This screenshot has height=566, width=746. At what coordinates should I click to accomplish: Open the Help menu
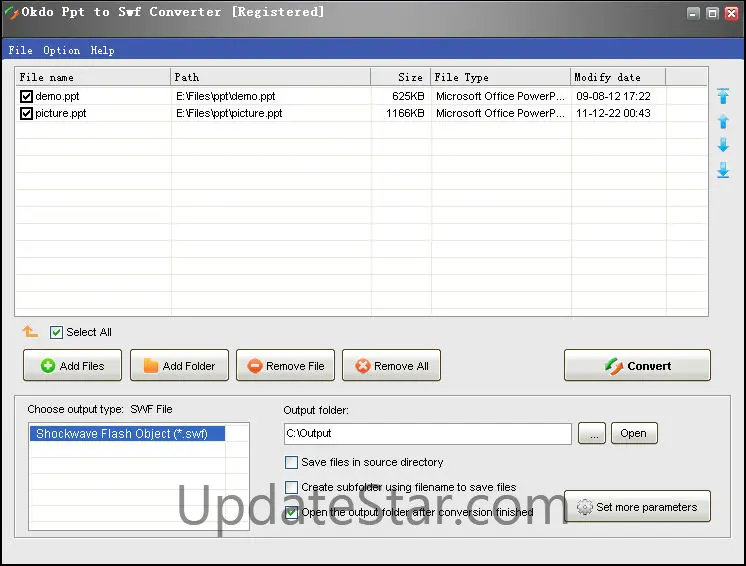[x=102, y=50]
